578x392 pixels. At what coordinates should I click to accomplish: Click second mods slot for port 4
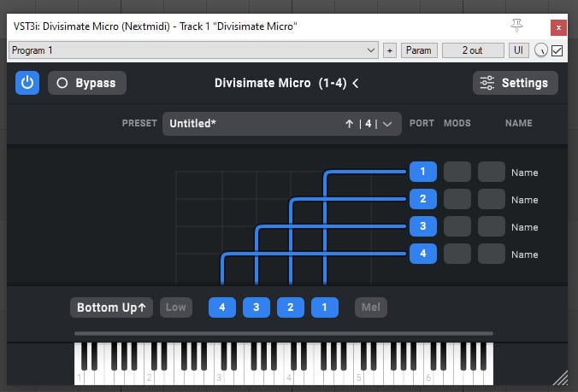pos(492,254)
